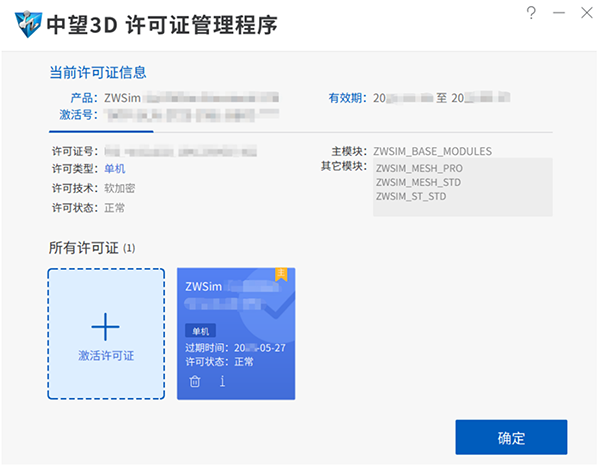Click 正常 status in license details

coord(114,208)
